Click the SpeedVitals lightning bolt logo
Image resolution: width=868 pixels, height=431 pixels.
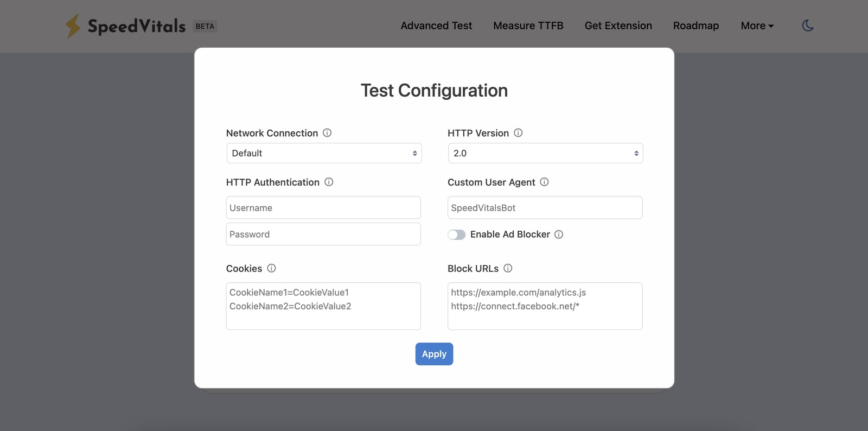click(73, 26)
